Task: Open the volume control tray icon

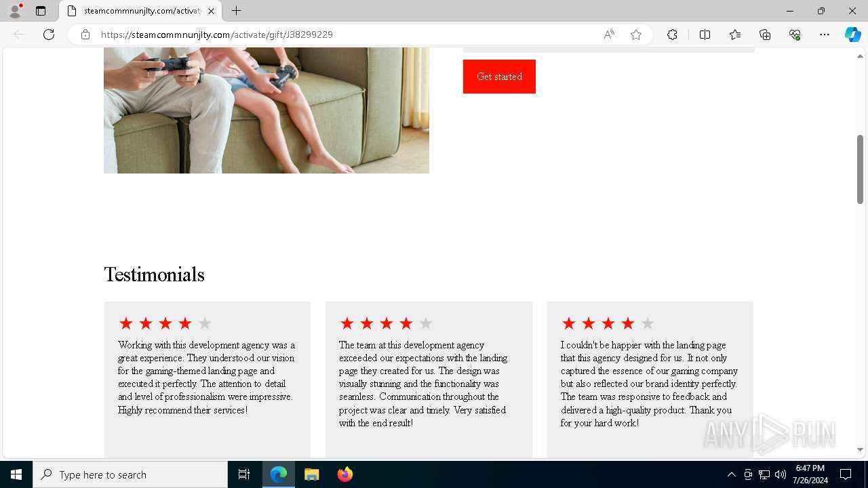Action: point(781,474)
